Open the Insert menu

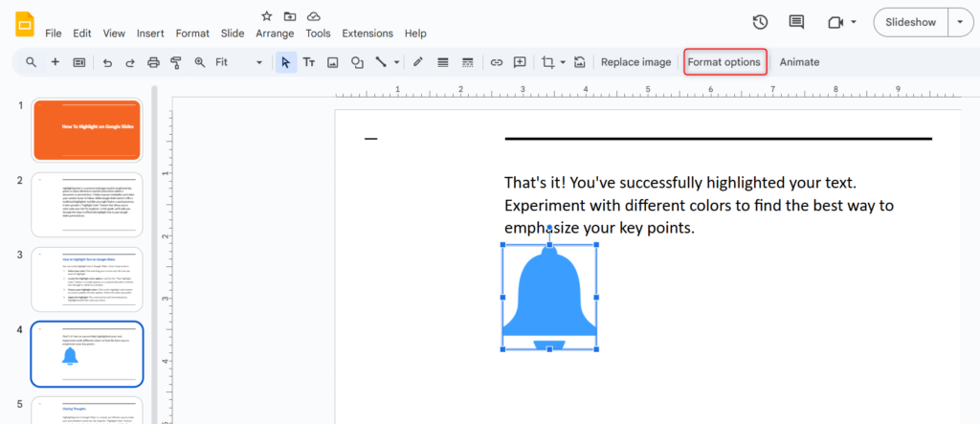pyautogui.click(x=150, y=33)
